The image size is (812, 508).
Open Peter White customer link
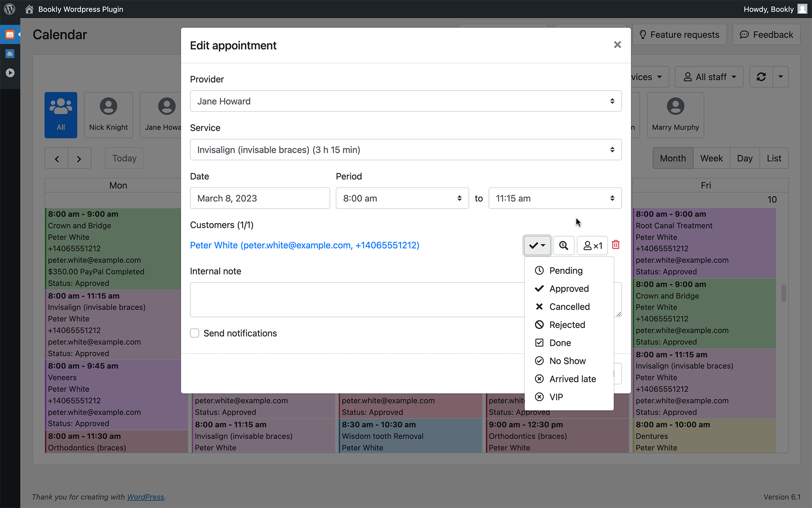[304, 246]
